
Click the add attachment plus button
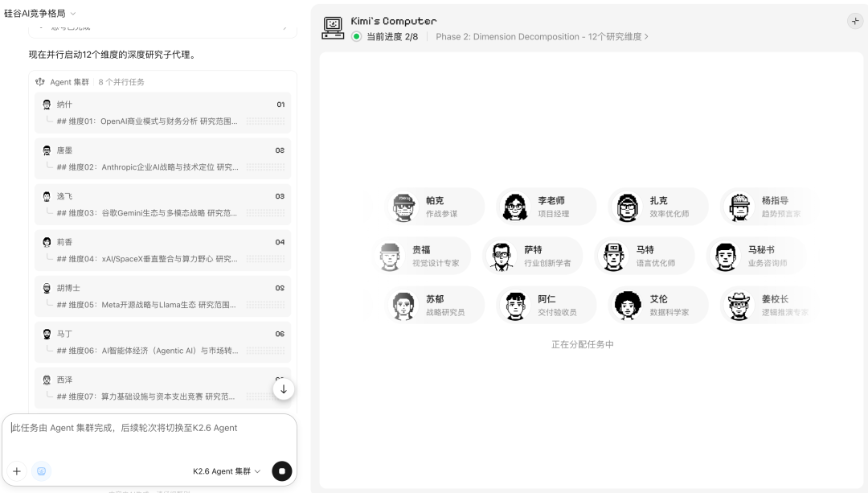[x=17, y=471]
